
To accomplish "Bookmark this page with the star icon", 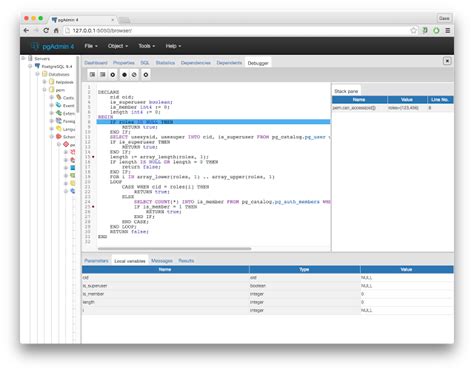I will click(413, 30).
